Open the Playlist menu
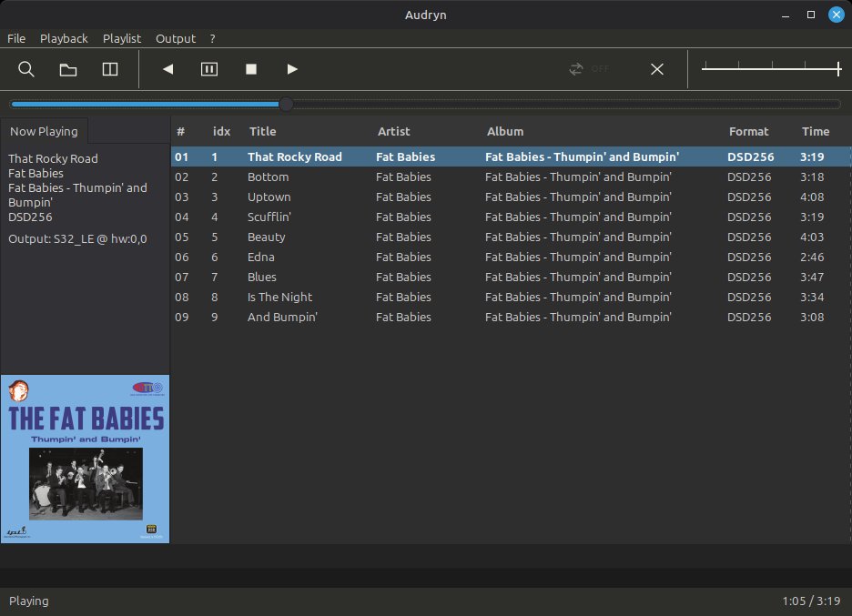Viewport: 852px width, 616px height. point(122,38)
